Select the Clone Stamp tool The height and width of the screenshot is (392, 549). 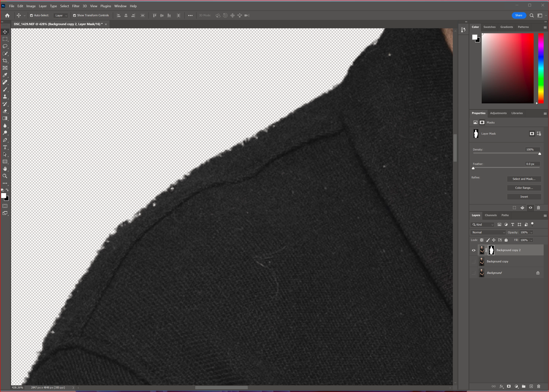point(5,97)
